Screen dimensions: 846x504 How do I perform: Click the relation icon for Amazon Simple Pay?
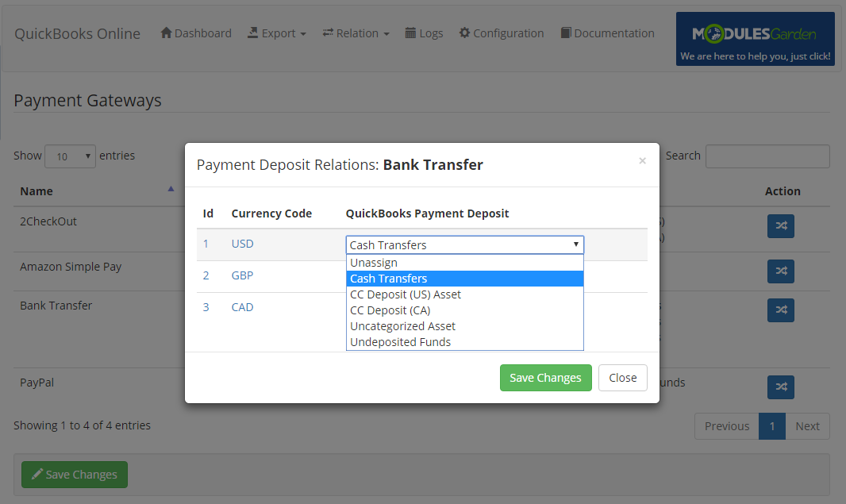click(x=781, y=271)
